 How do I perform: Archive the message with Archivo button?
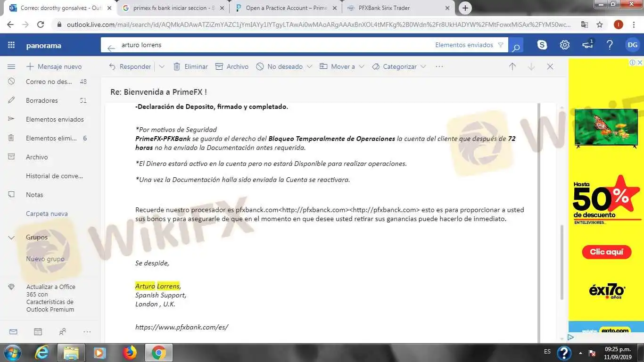tap(232, 66)
